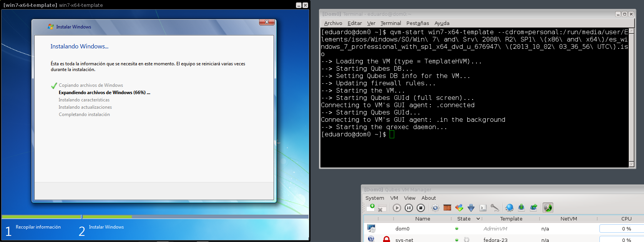The image size is (644, 242).
Task: Sort the VM list by State column
Action: 464,219
